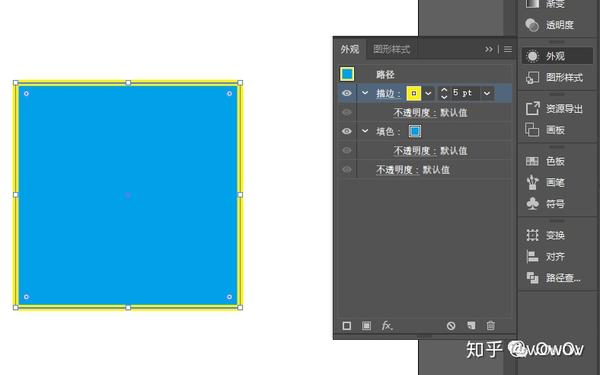Click the right-middle handle of the square
The height and width of the screenshot is (375, 600).
240,195
